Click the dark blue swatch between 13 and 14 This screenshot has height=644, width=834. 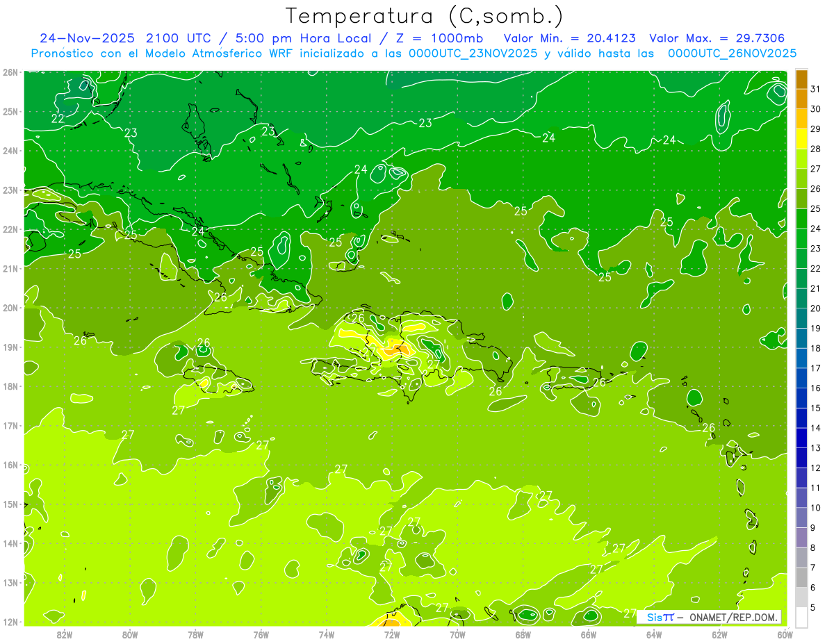(x=801, y=438)
